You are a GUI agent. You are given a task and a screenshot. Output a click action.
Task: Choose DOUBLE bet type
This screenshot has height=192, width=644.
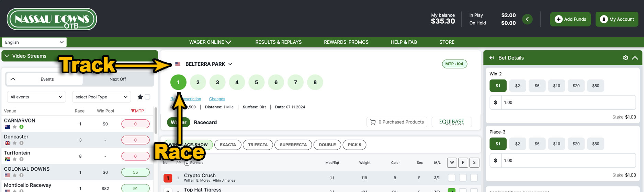(x=327, y=145)
